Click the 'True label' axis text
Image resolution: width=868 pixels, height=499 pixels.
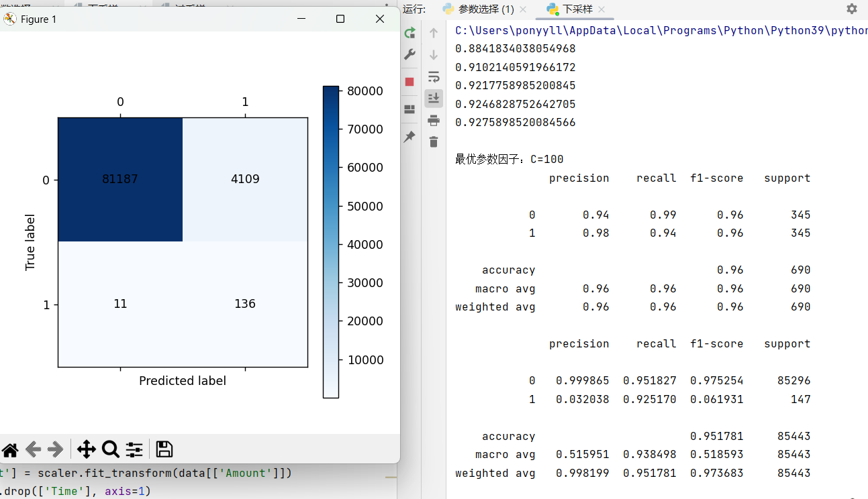[30, 242]
